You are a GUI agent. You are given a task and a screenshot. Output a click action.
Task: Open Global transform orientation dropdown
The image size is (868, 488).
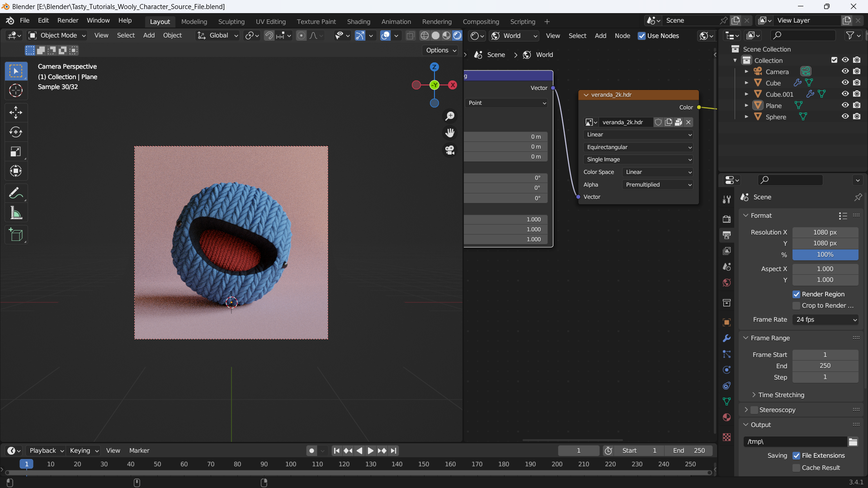click(x=218, y=35)
